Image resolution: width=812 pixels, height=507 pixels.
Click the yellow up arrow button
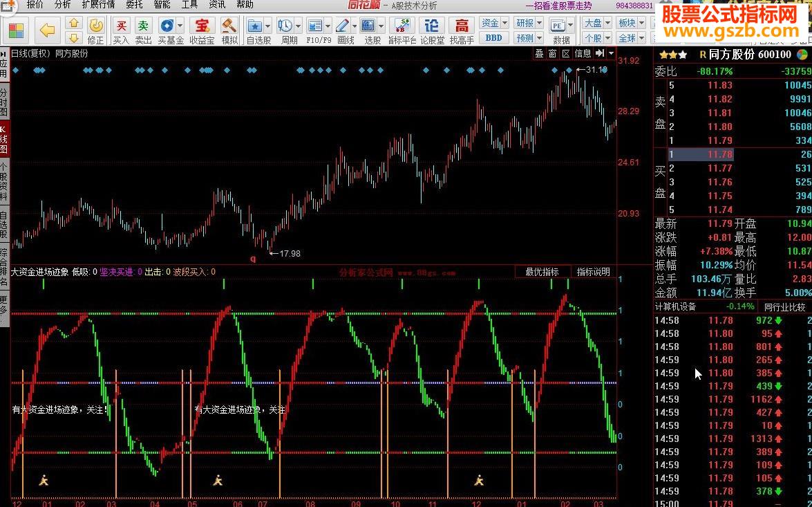pyautogui.click(x=73, y=23)
